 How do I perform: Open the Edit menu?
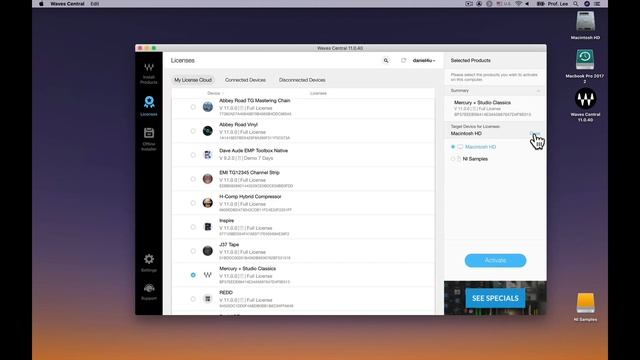click(x=95, y=4)
